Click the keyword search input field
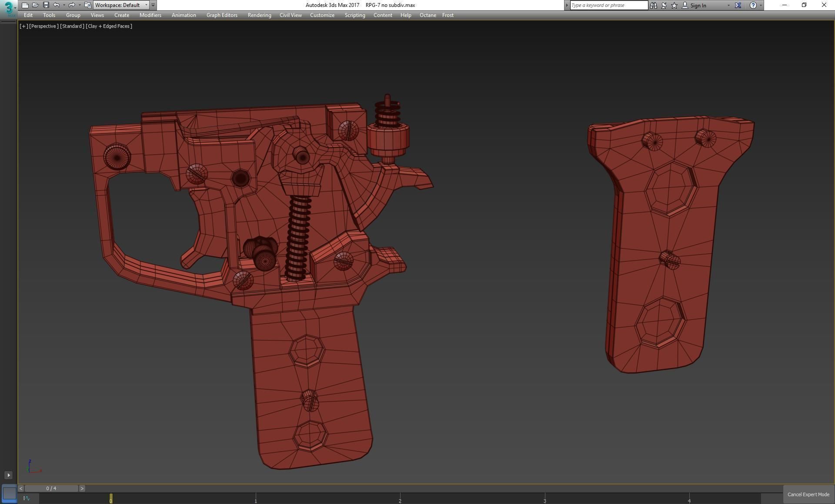835x504 pixels. [608, 5]
